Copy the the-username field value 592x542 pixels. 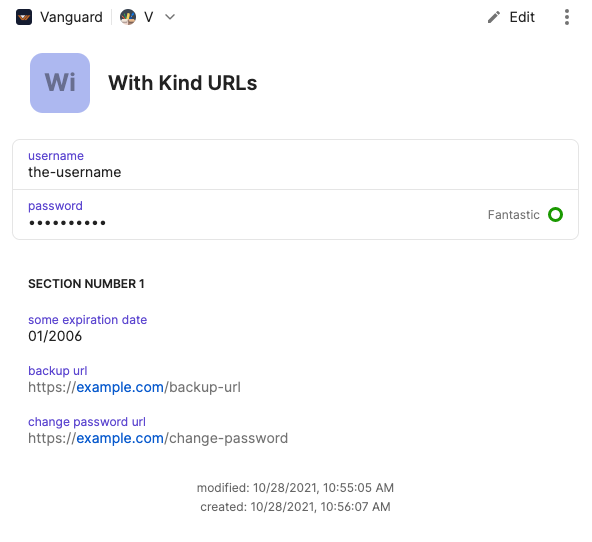click(x=75, y=172)
